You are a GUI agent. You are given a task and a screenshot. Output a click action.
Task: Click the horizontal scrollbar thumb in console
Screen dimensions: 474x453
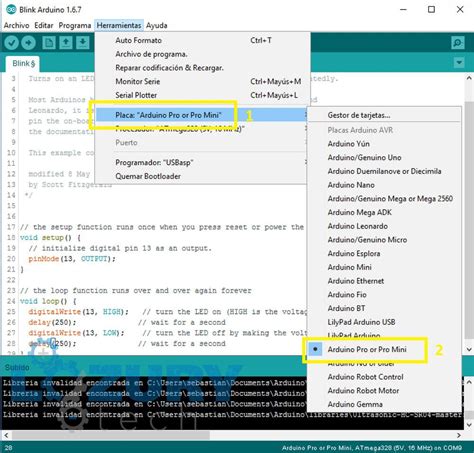(111, 435)
